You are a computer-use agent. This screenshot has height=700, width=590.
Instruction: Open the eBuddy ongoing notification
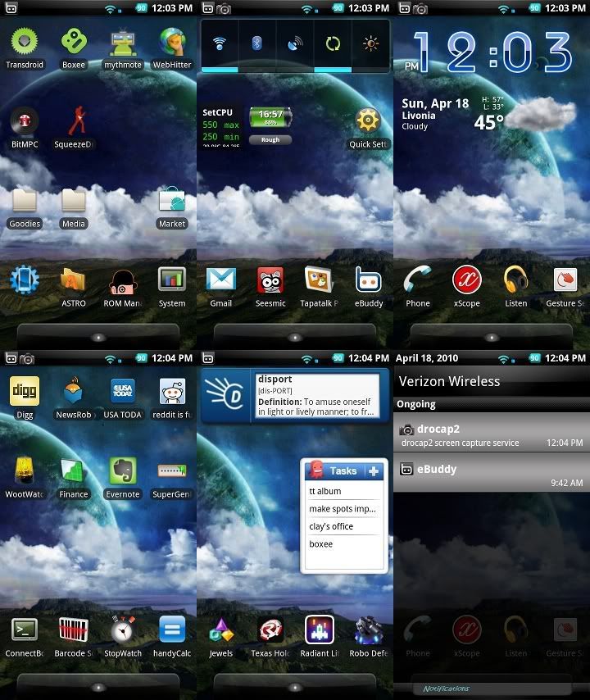492,473
